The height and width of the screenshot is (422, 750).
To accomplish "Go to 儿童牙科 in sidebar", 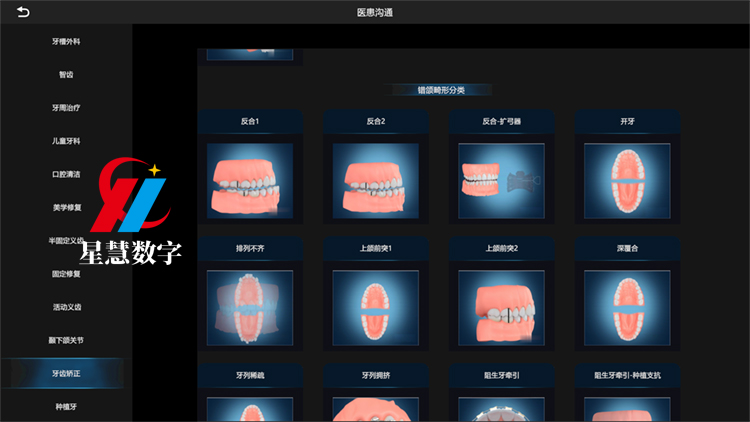I will click(x=66, y=141).
